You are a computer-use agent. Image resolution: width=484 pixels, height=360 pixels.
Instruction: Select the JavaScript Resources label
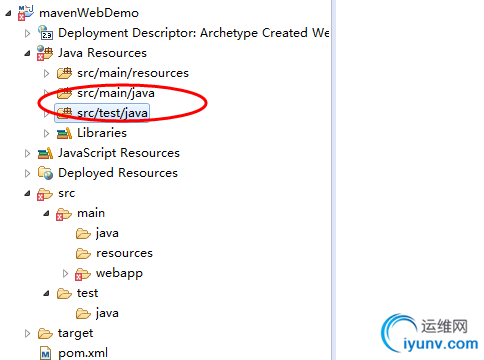119,153
